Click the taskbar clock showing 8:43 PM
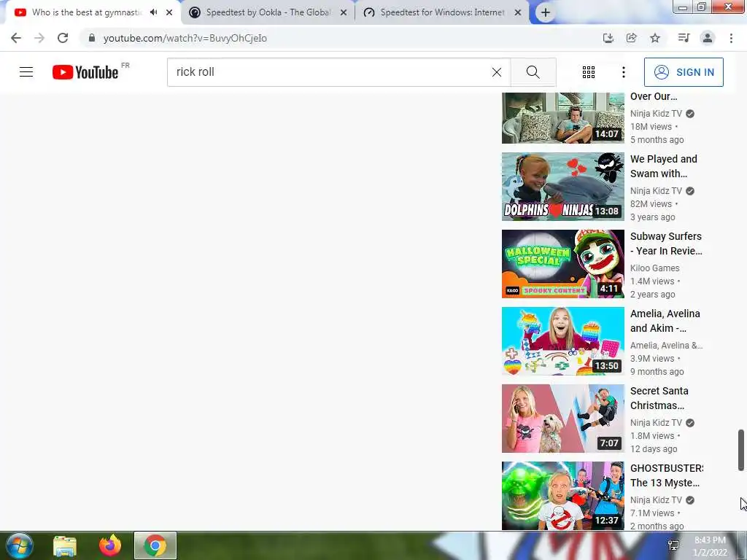The image size is (747, 560). [710, 546]
